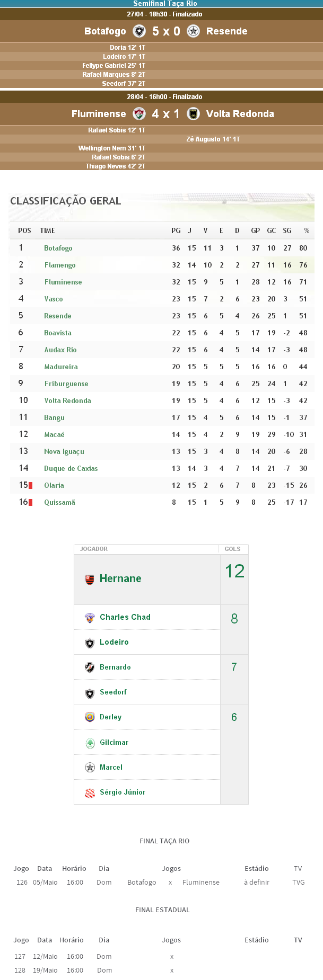Viewport: 323px width, 980px height.
Task: Click the club crest beside Gilcimar
Action: (x=90, y=743)
